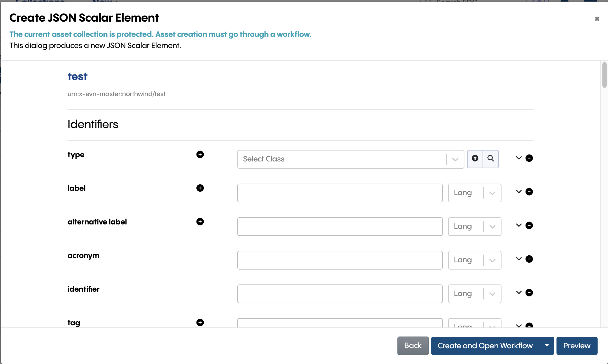Focus the label text field
Image resolution: width=608 pixels, height=364 pixels.
(340, 193)
